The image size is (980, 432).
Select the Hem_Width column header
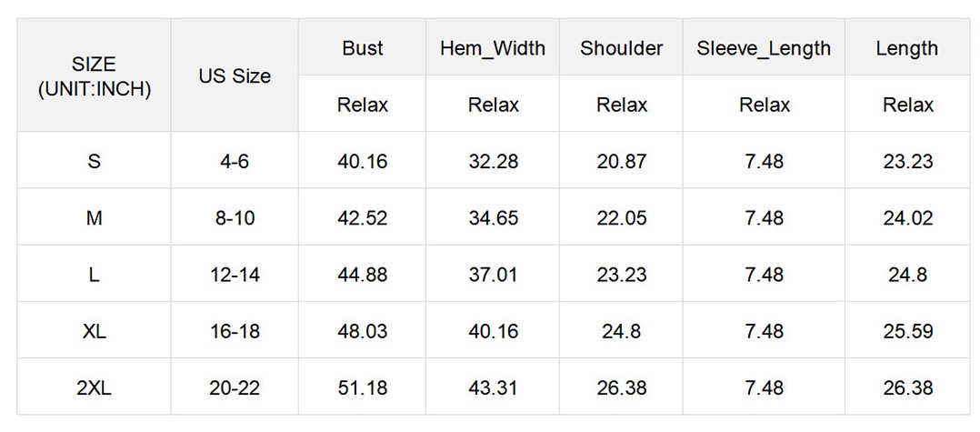(493, 48)
